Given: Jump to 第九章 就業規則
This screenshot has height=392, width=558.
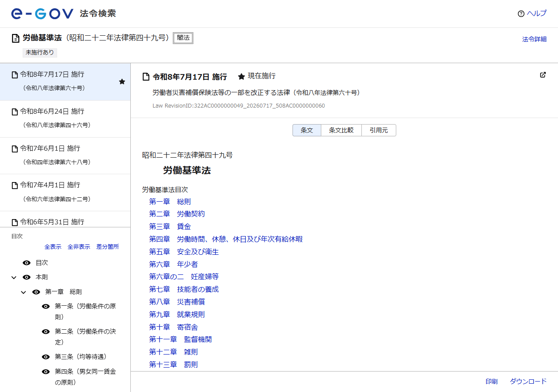Looking at the screenshot, I should coord(177,314).
